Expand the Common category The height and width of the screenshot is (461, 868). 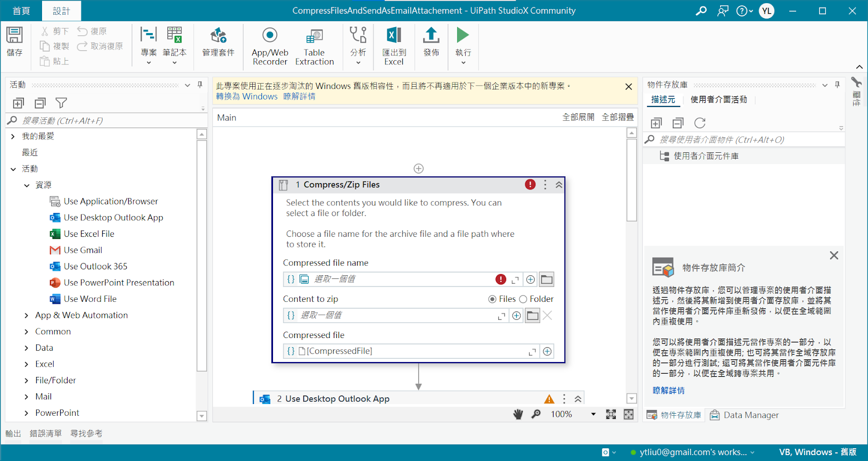[27, 332]
